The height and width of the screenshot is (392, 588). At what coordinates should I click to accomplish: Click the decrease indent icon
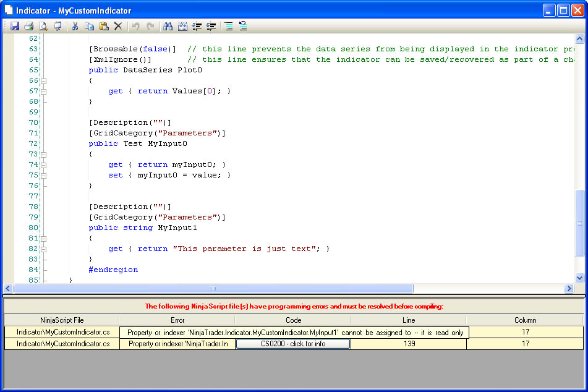[x=197, y=27]
